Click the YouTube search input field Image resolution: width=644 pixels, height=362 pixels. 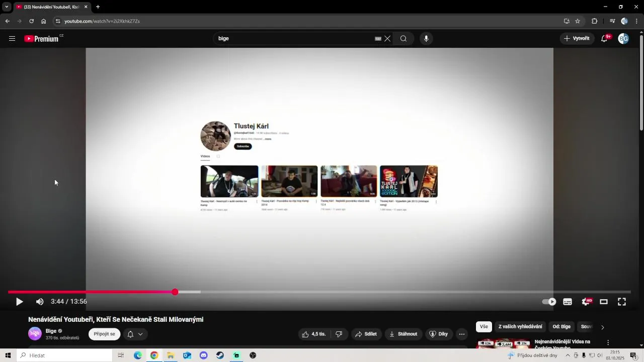[295, 39]
